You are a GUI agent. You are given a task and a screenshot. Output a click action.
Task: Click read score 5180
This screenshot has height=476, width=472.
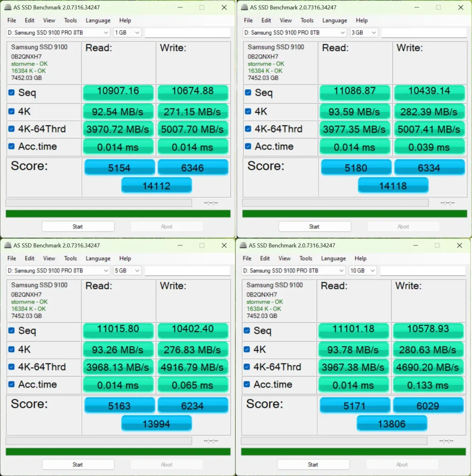point(356,167)
